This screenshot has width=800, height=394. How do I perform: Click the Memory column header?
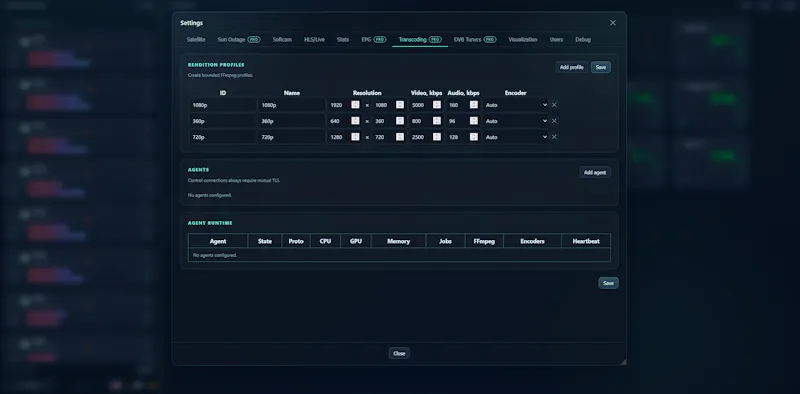point(398,241)
